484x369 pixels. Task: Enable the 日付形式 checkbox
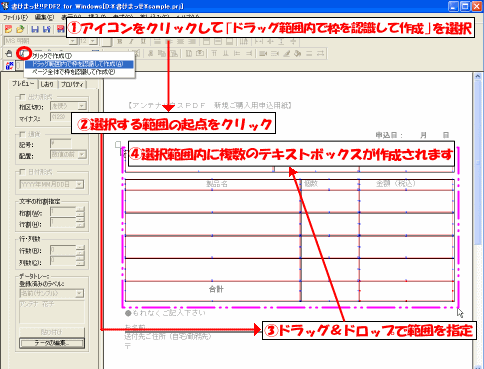(22, 172)
